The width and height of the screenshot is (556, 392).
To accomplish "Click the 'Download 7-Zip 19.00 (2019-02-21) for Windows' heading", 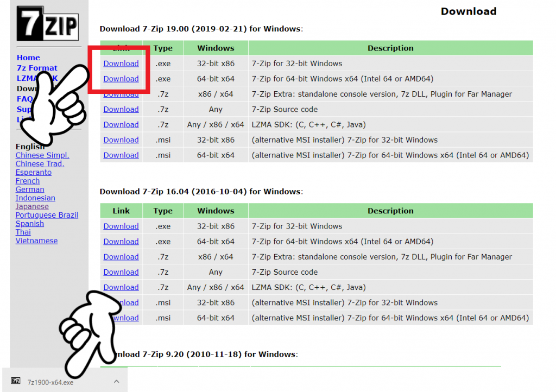I will tap(201, 29).
